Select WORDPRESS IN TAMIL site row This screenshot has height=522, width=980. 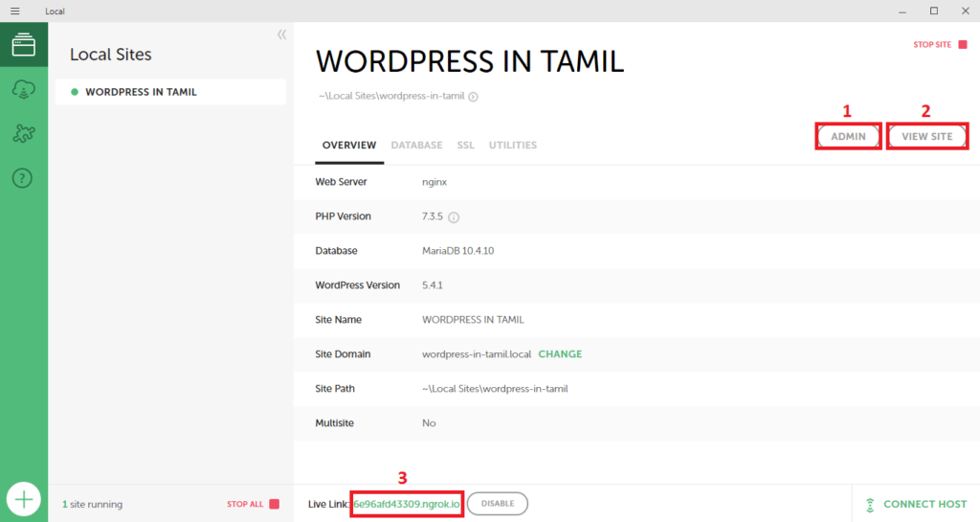click(170, 92)
